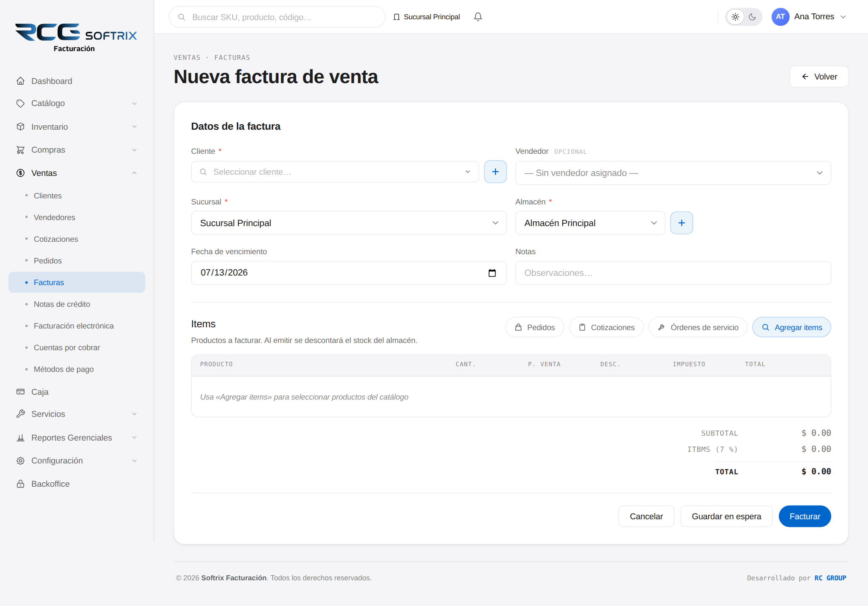Open the Sucursal dropdown

coord(349,223)
